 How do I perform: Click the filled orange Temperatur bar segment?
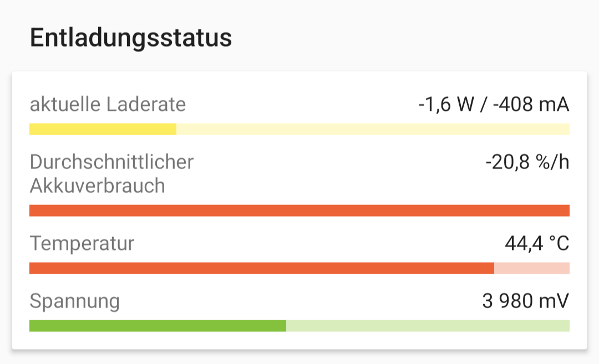click(x=261, y=268)
